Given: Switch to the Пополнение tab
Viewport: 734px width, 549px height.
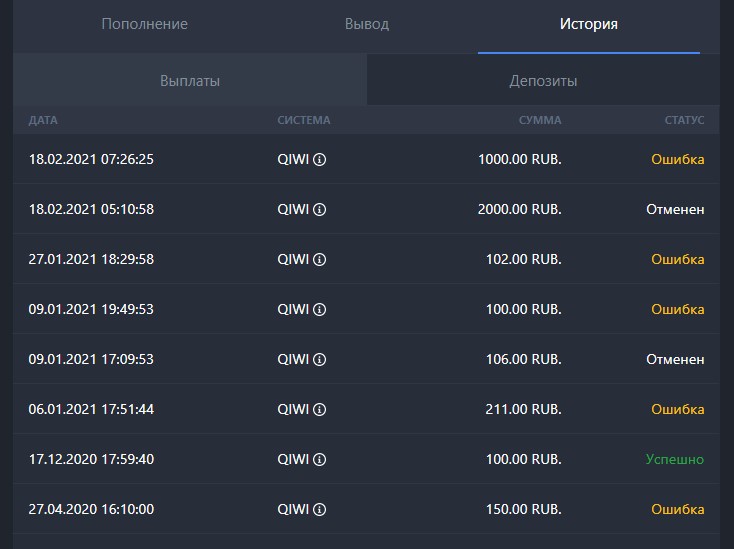Looking at the screenshot, I should pos(145,24).
